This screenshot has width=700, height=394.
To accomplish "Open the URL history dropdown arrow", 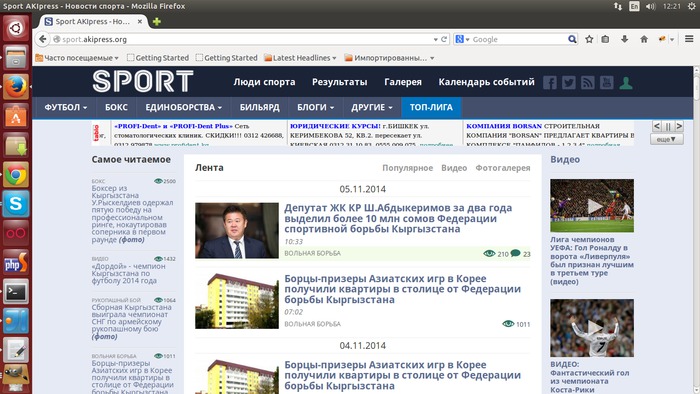I will pyautogui.click(x=435, y=39).
